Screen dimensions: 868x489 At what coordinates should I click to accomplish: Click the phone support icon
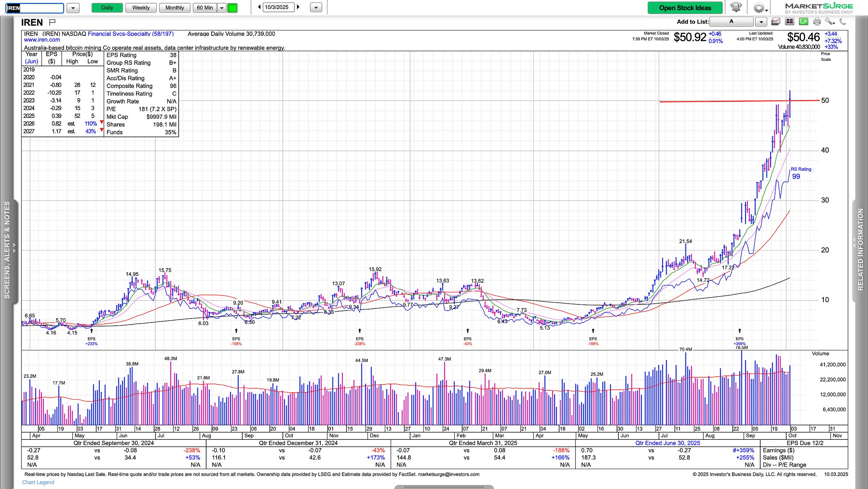pyautogui.click(x=843, y=22)
